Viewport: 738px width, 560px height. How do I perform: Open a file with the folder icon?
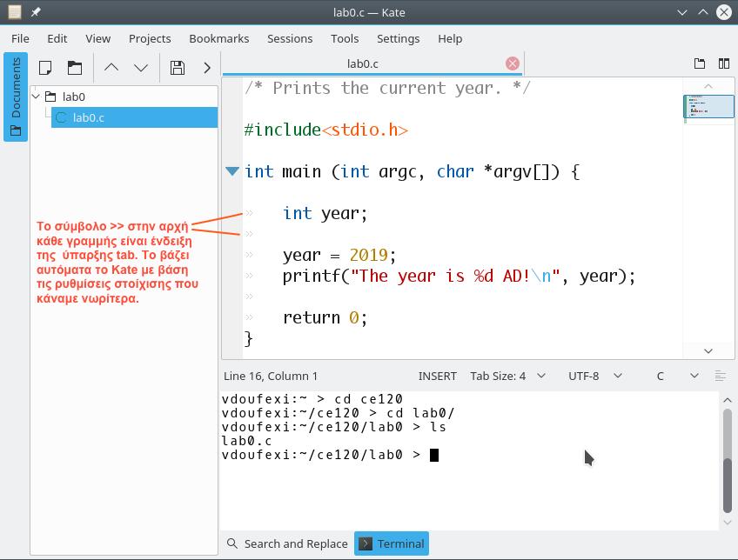[x=74, y=68]
